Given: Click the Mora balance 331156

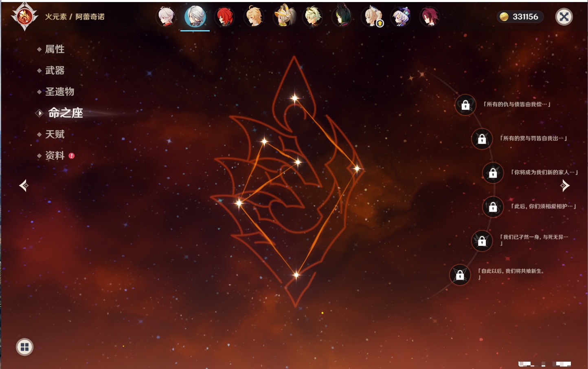Looking at the screenshot, I should coord(525,17).
